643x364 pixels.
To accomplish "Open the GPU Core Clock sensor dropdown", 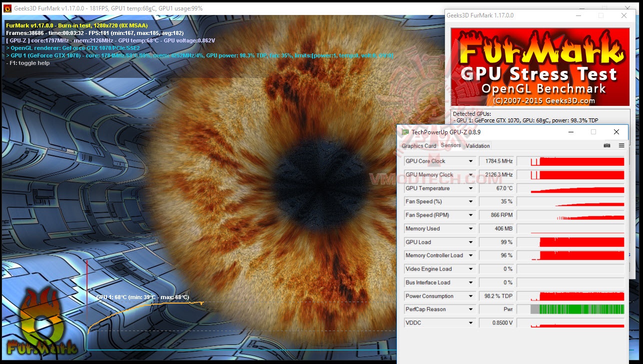I will (470, 161).
